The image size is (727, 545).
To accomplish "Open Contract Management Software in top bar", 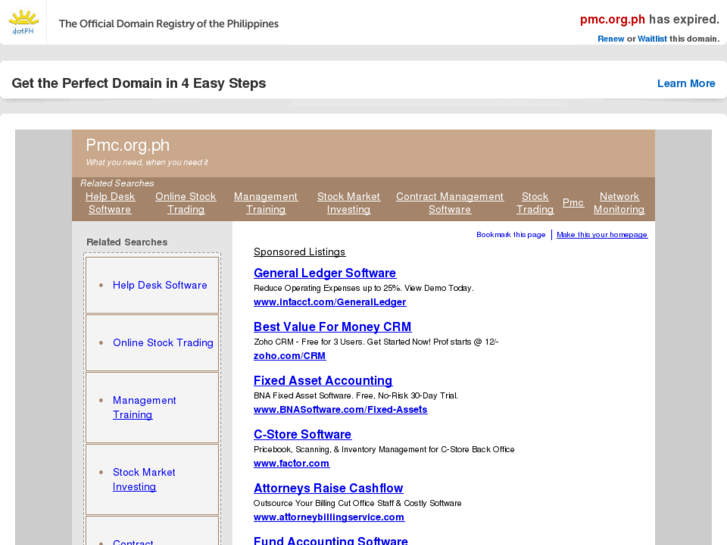I will (449, 203).
